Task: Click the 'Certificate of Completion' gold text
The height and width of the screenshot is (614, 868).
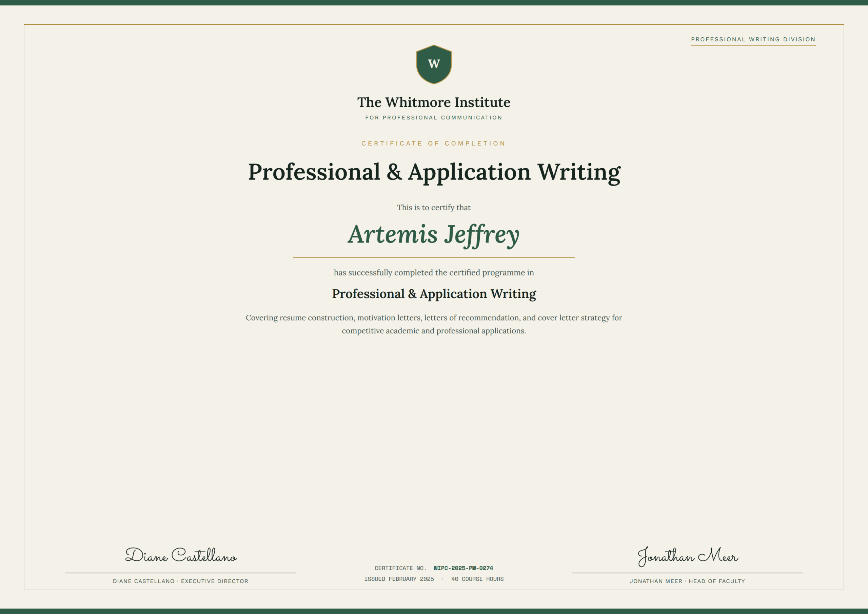Action: tap(434, 143)
